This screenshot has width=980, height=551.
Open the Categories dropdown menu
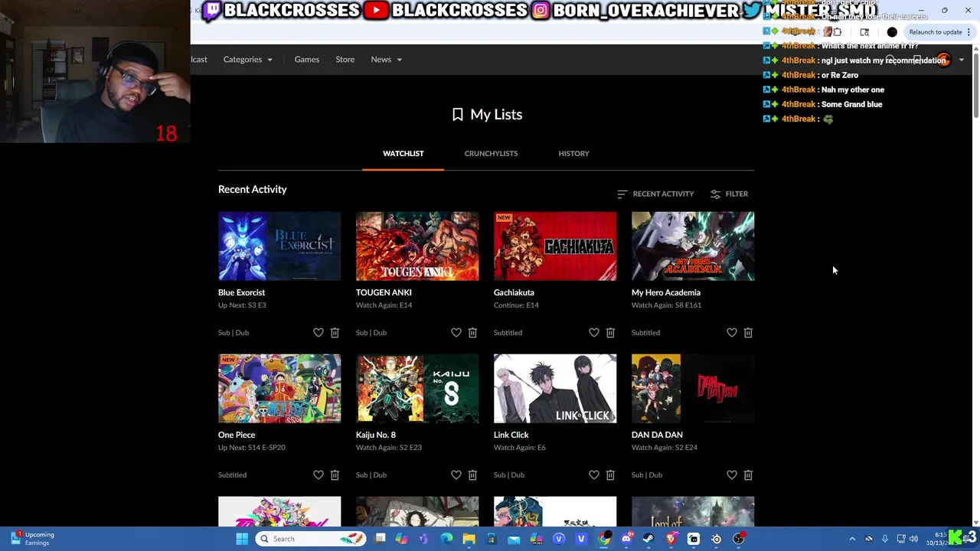248,60
